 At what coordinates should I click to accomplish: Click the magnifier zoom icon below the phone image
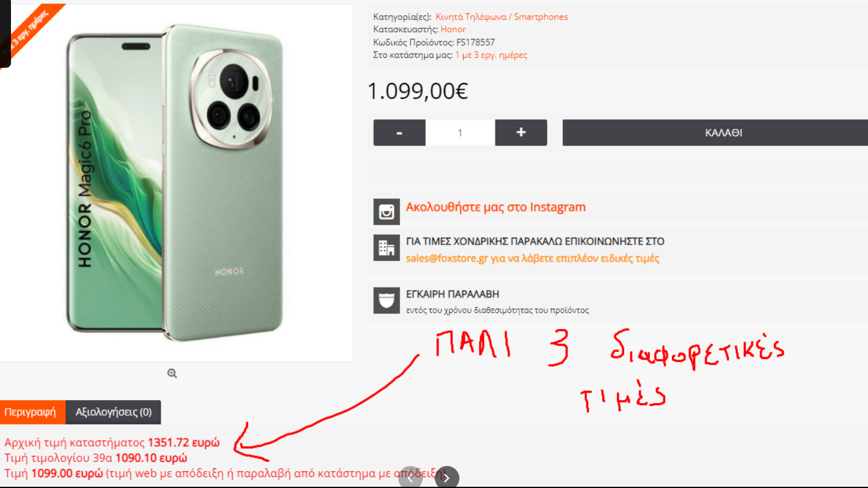pyautogui.click(x=172, y=373)
